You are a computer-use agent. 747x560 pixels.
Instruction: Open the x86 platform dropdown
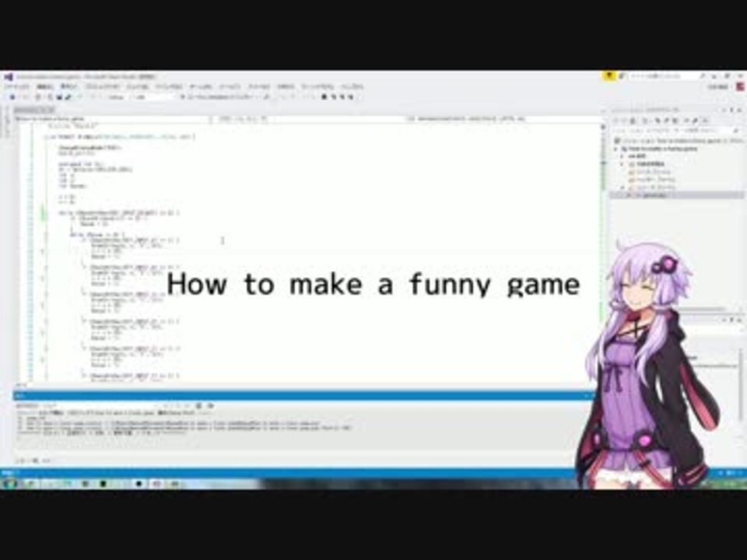[153, 97]
